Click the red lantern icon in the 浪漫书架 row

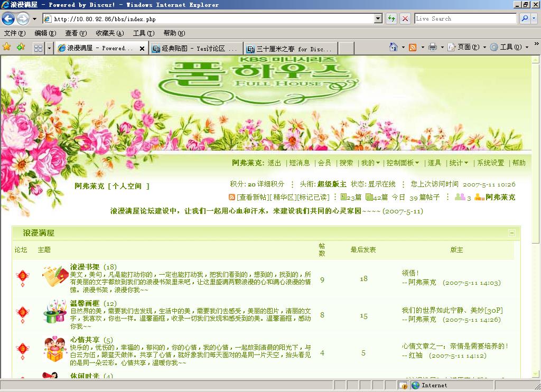pos(23,278)
